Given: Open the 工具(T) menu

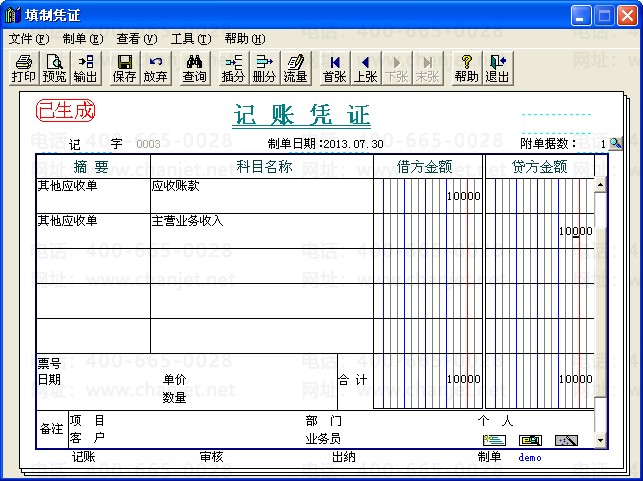Looking at the screenshot, I should [x=190, y=39].
